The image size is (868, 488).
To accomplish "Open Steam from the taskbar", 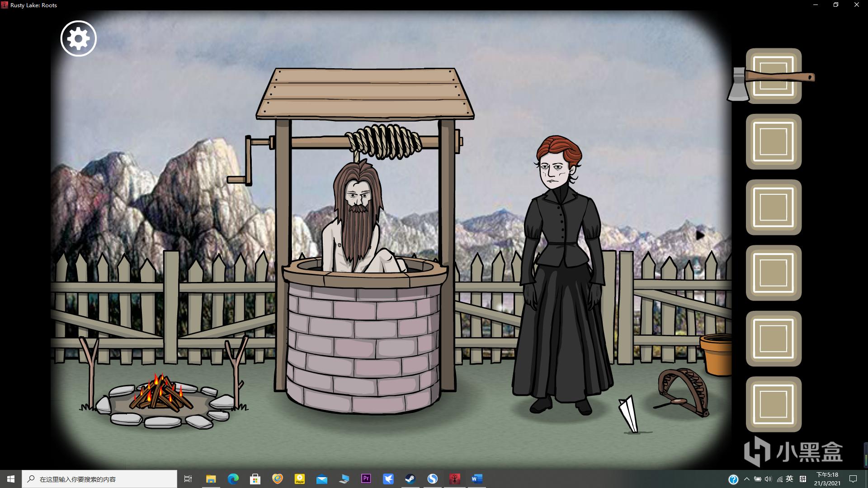I will pyautogui.click(x=410, y=479).
